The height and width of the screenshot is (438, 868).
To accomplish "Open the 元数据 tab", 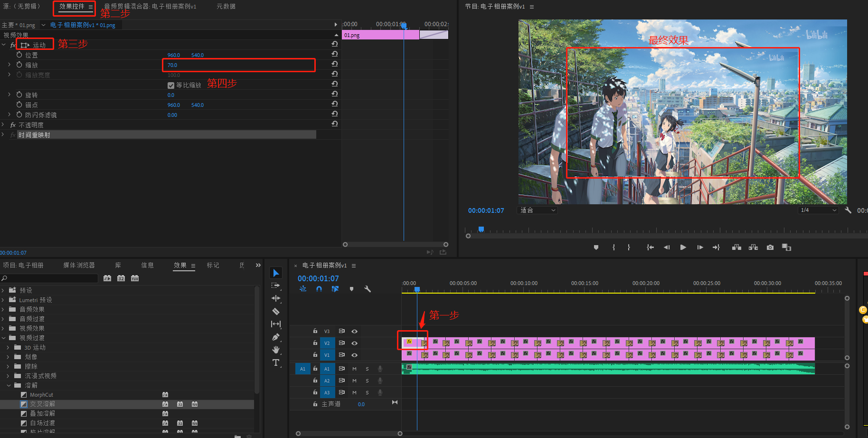I will click(x=226, y=7).
